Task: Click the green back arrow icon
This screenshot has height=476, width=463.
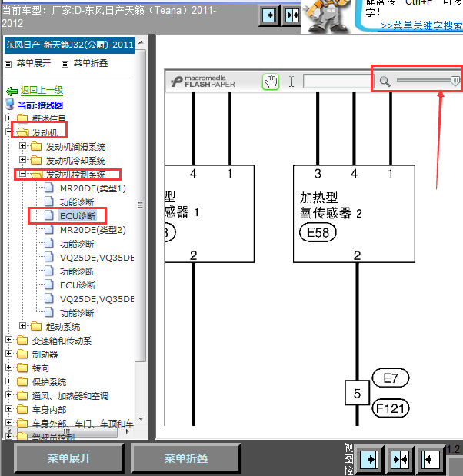Action: click(12, 91)
